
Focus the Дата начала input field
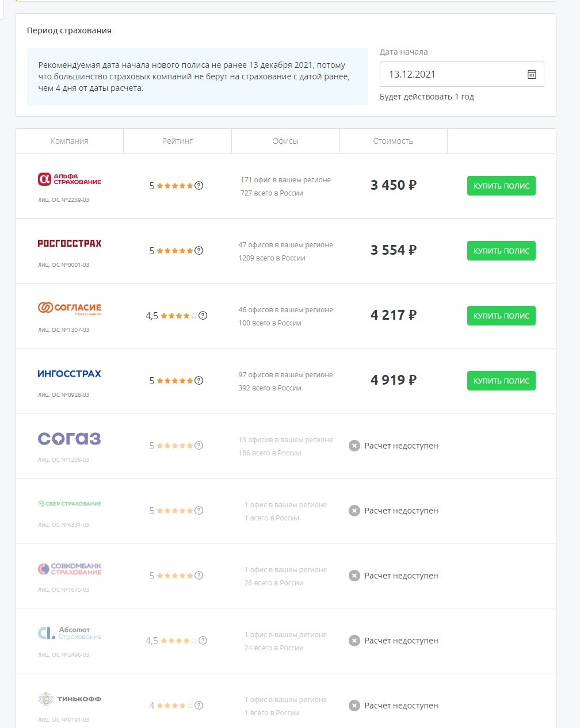[452, 74]
